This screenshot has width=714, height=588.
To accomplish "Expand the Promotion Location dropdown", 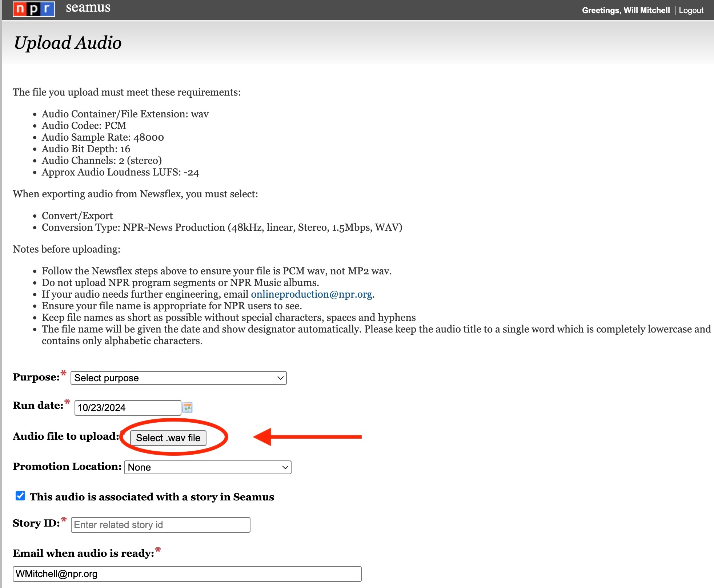I will pos(208,467).
